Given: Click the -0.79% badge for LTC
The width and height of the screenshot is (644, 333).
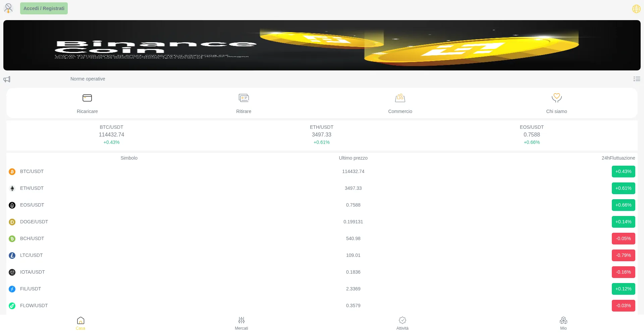Looking at the screenshot, I should tap(623, 255).
